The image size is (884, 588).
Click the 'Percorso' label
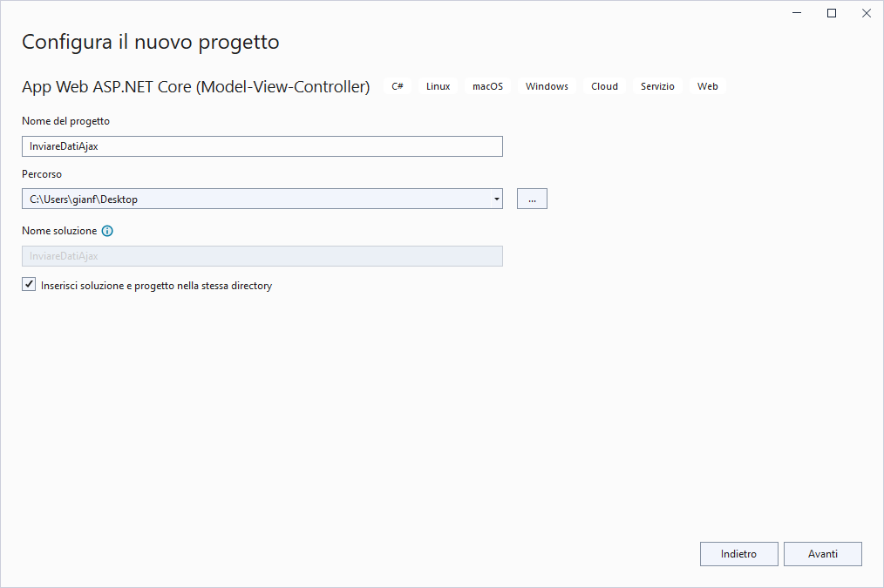tap(42, 174)
